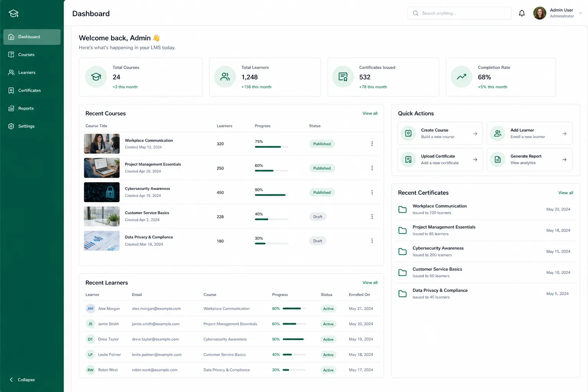Click the DT avatar of Drew Taylor

pyautogui.click(x=90, y=339)
